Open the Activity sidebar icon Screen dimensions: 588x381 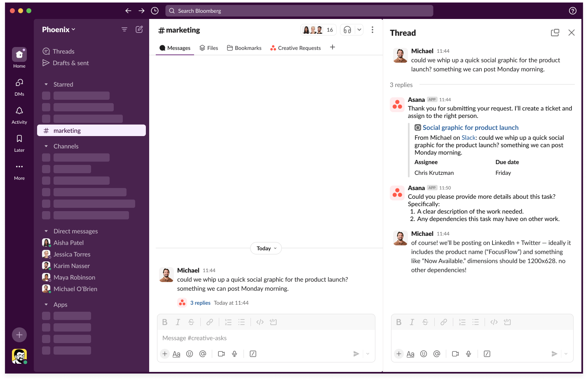(x=19, y=111)
